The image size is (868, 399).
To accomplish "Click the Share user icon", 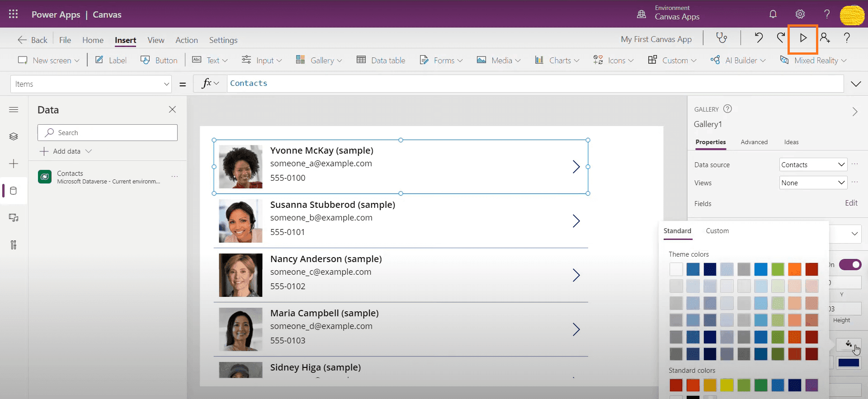I will [x=825, y=38].
